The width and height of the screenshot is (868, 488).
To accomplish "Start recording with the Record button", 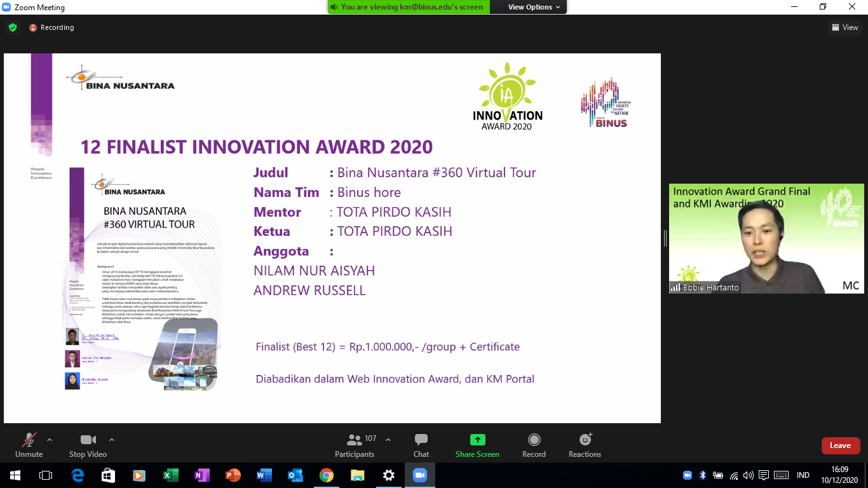I will (534, 445).
